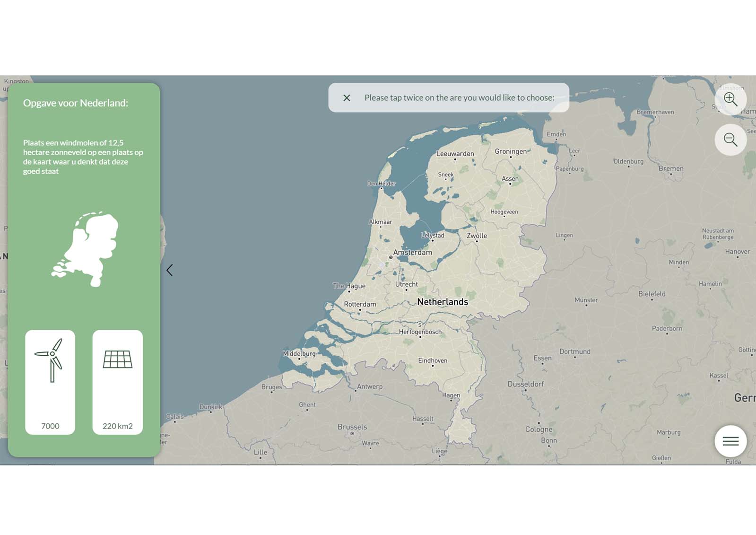Zoom in the map with the plus magnifier
The image size is (756, 535).
click(730, 99)
